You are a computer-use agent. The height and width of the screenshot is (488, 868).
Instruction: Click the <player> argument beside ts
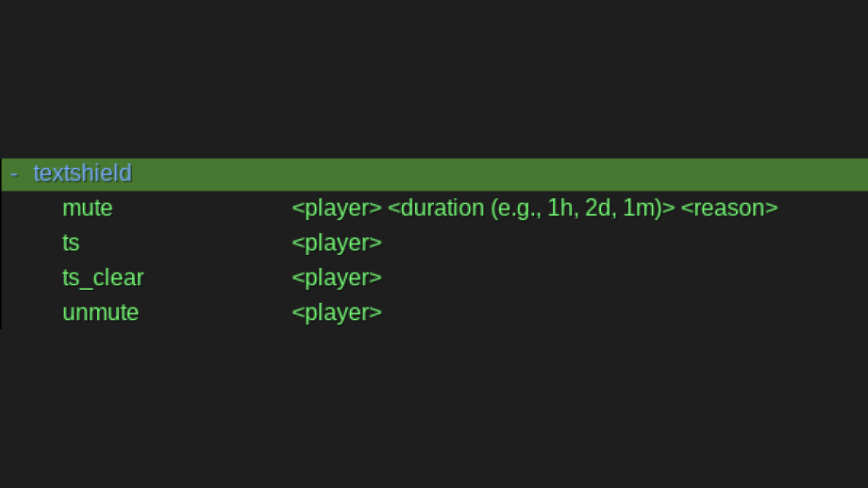[x=337, y=243]
